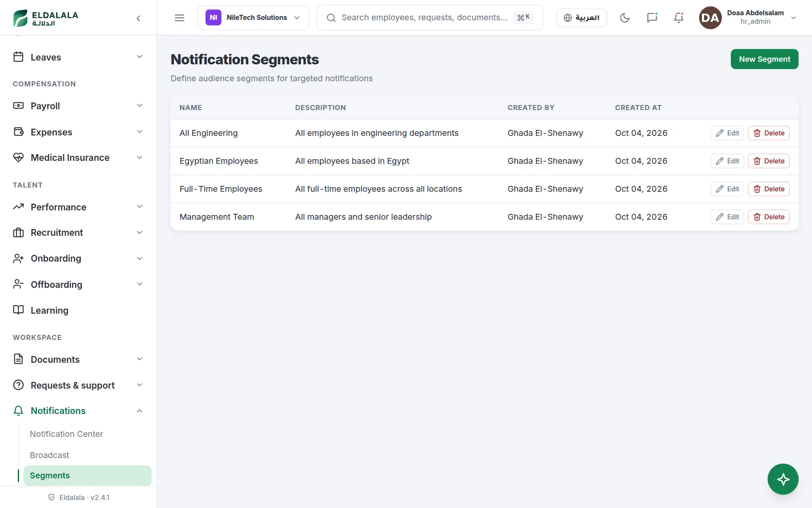
Task: Select 'All employees based in Egypt' description
Action: point(352,161)
